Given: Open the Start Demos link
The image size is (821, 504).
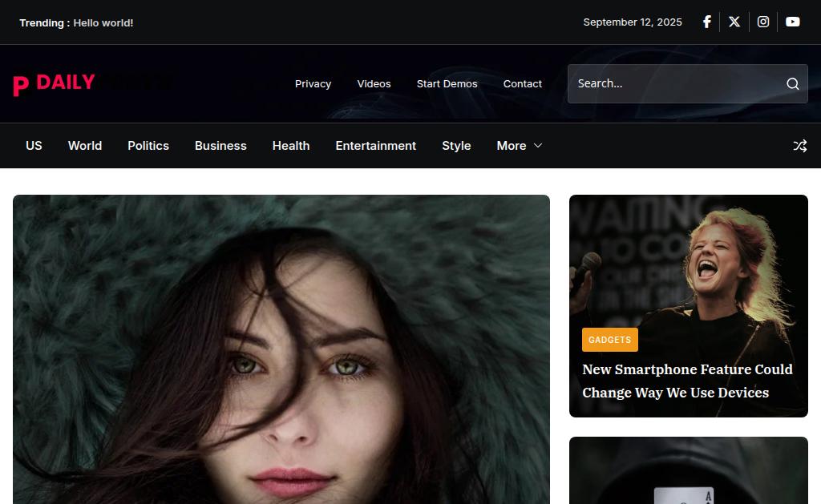Looking at the screenshot, I should (x=447, y=84).
